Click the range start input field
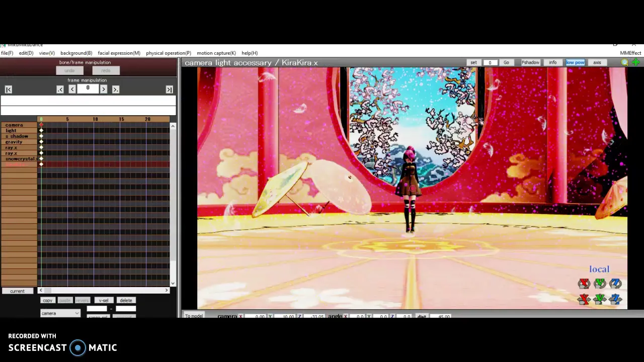Image resolution: width=644 pixels, height=362 pixels. (97, 309)
